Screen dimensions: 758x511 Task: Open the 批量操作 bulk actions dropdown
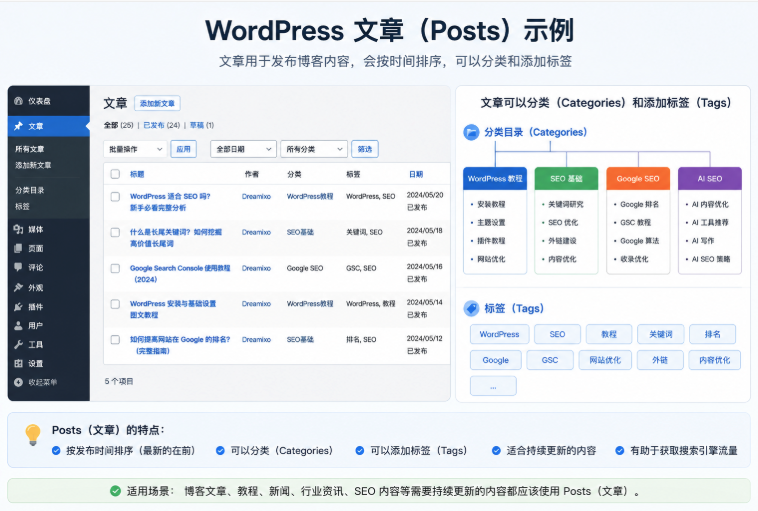click(135, 149)
